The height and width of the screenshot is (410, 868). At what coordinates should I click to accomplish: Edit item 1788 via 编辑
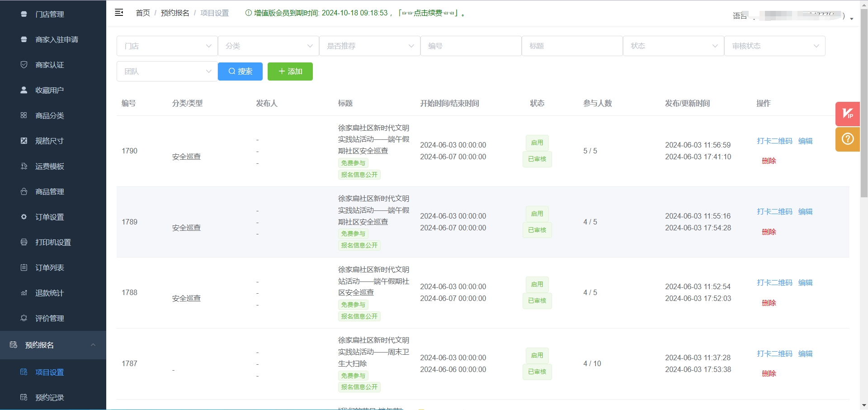pyautogui.click(x=805, y=282)
